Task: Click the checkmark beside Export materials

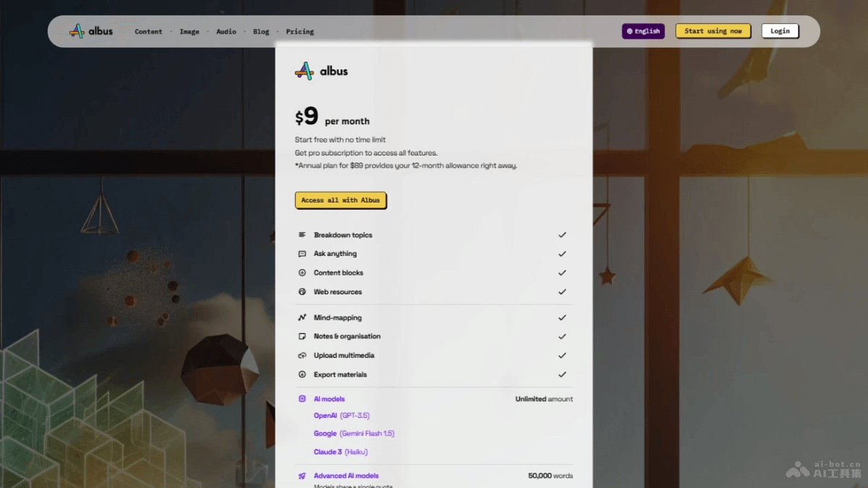Action: [562, 374]
